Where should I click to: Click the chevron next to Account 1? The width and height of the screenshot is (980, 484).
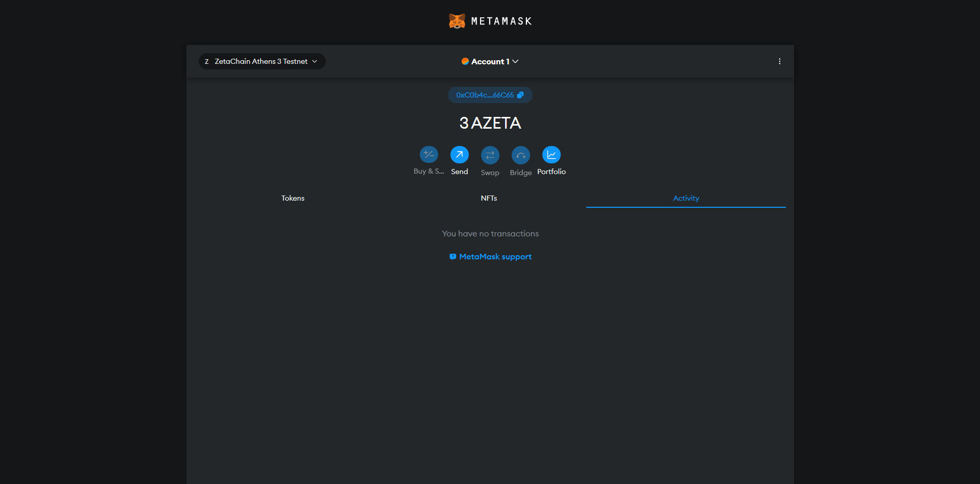pos(515,61)
